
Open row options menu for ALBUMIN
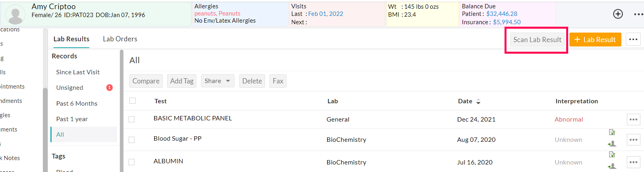coord(633,162)
